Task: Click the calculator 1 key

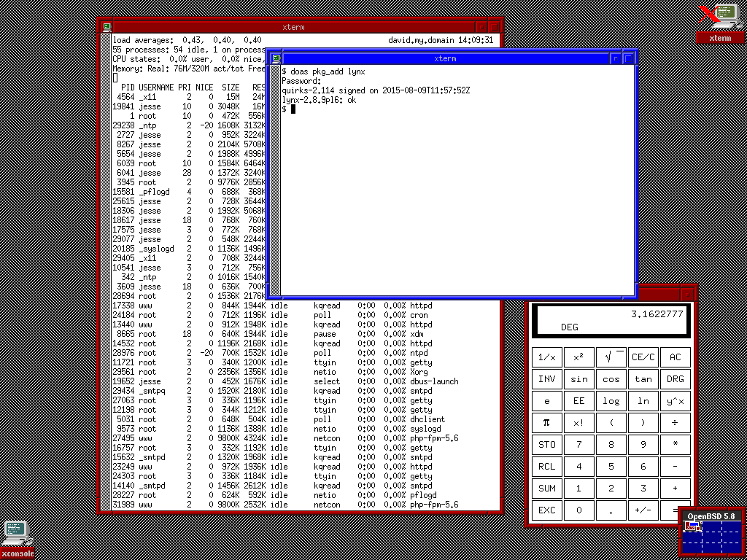Action: (578, 489)
